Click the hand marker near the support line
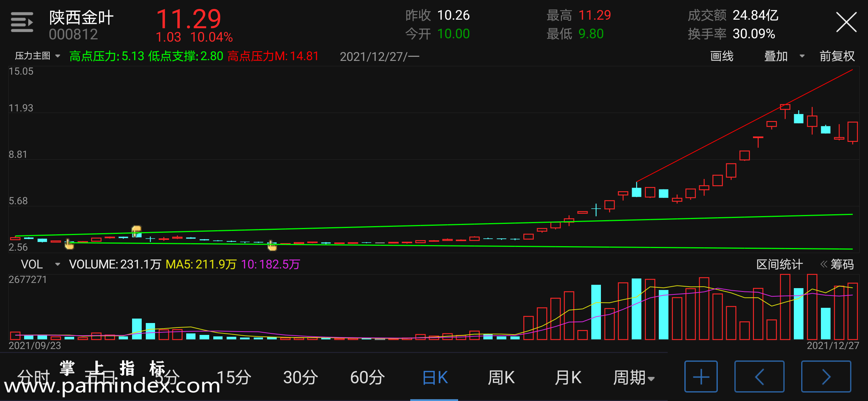This screenshot has width=868, height=401. click(x=272, y=245)
